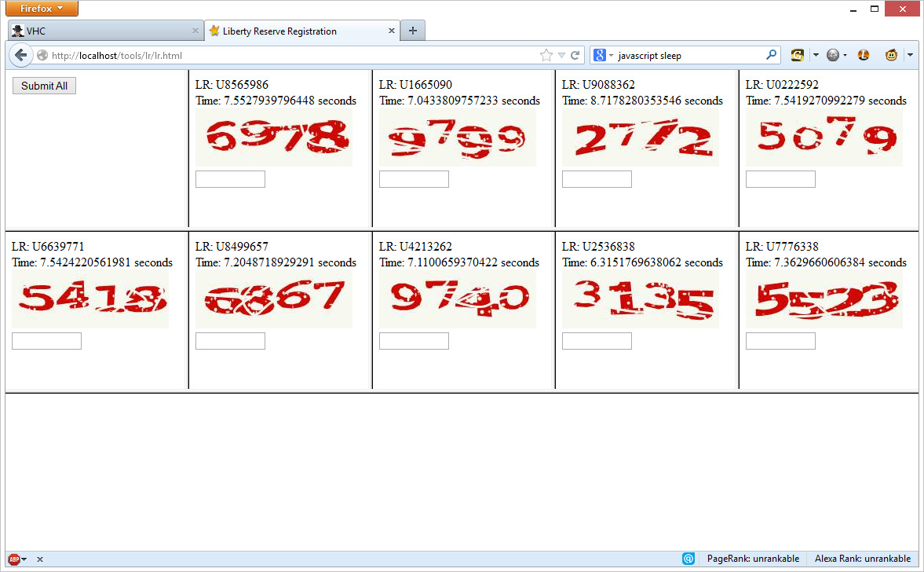Viewport: 924px width, 572px height.
Task: Select the Liberty Reserve Registration tab
Action: 301,31
